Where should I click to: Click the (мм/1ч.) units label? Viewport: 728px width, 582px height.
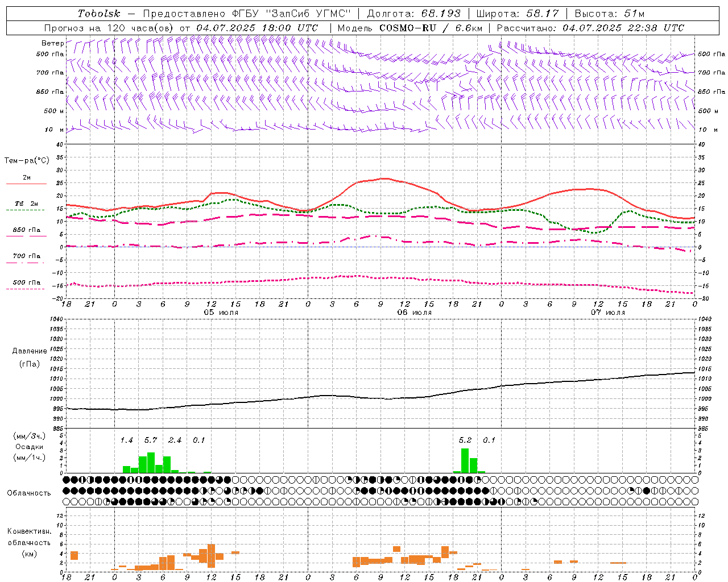pyautogui.click(x=29, y=458)
